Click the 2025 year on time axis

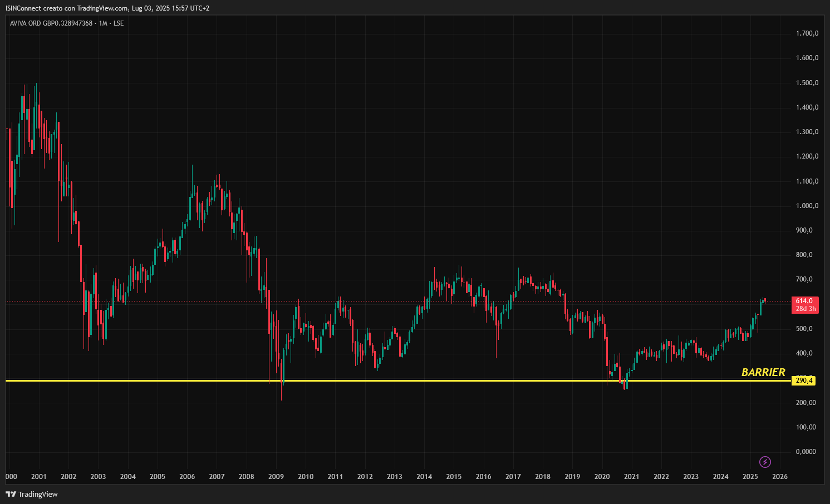pyautogui.click(x=750, y=477)
